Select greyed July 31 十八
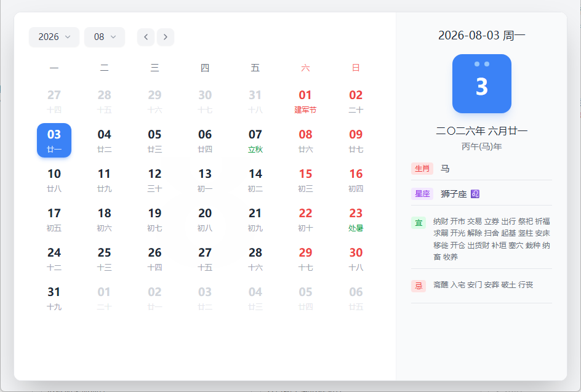The height and width of the screenshot is (392, 581). 255,101
